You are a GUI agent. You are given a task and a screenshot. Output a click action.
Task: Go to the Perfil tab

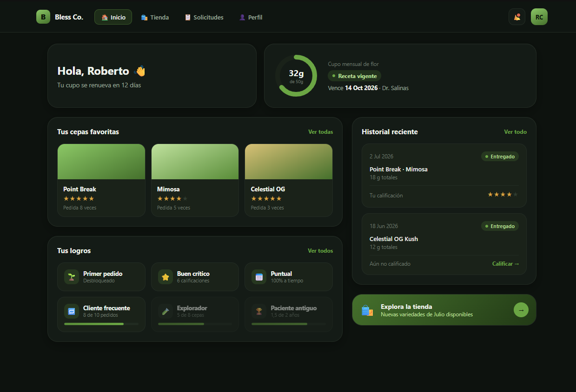pyautogui.click(x=251, y=17)
